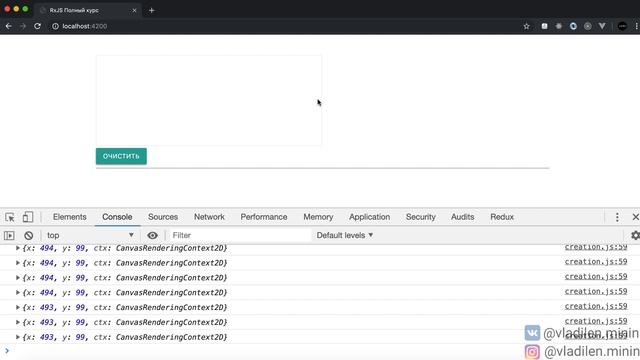640x360 pixels.
Task: Click the forward navigation arrow
Action: [23, 26]
